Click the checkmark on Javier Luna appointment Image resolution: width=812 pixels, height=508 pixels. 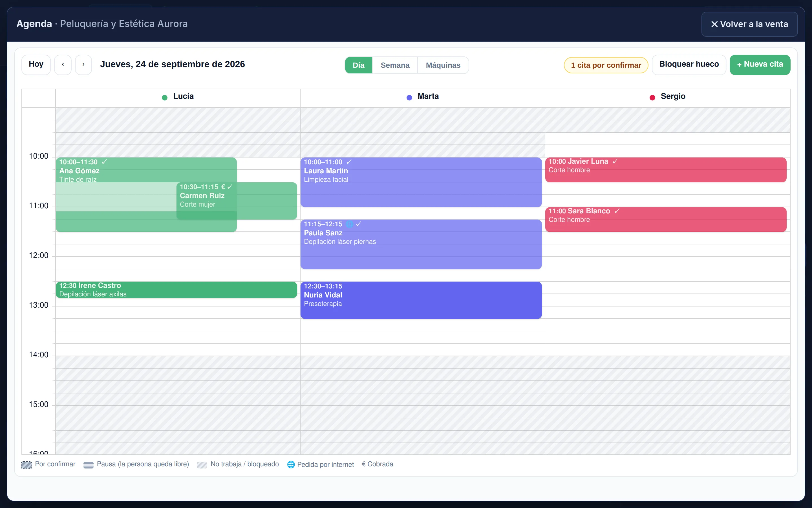pos(615,161)
